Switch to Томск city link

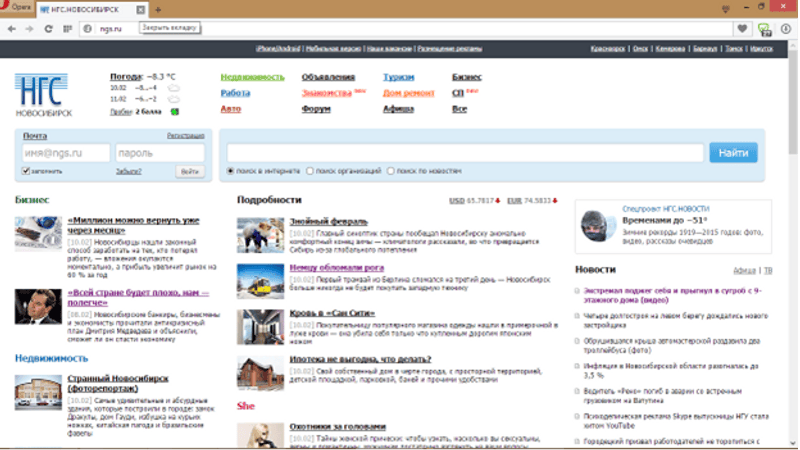coord(734,48)
